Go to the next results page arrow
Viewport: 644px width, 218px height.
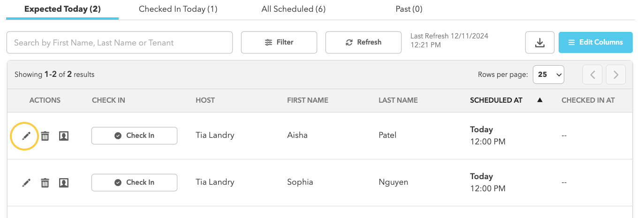tap(616, 75)
